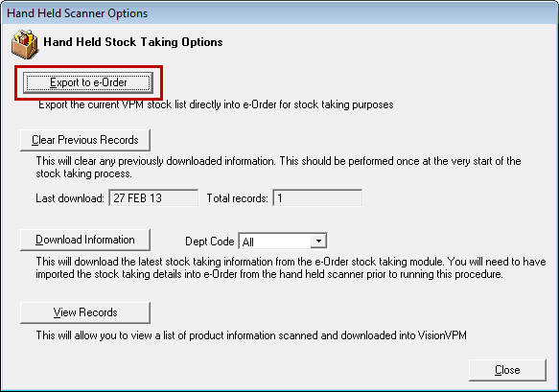Click the 'stock taking process.' text line
The image size is (559, 392).
83,173
